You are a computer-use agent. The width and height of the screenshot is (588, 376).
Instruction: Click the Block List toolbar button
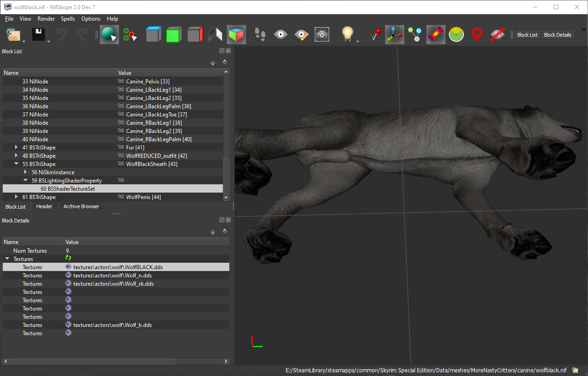click(x=527, y=35)
